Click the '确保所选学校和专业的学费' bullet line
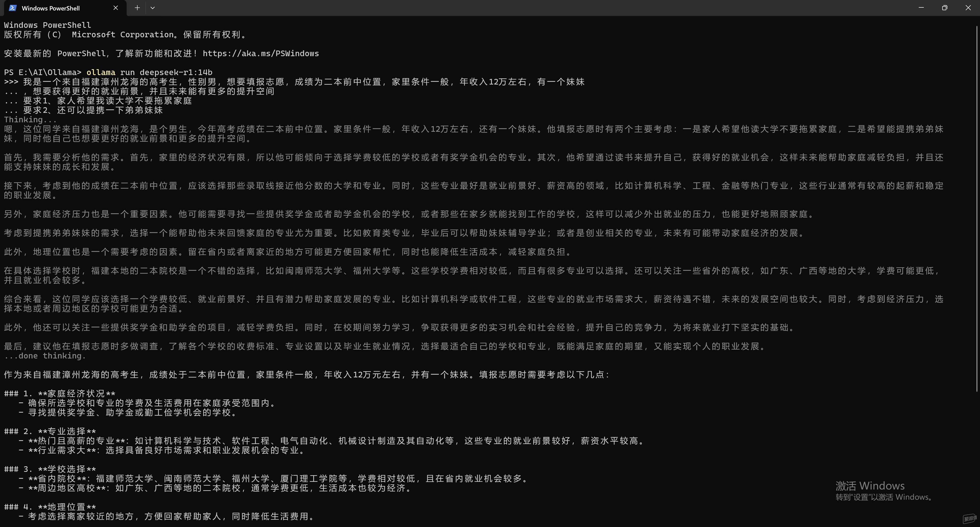The image size is (980, 527). click(x=148, y=403)
